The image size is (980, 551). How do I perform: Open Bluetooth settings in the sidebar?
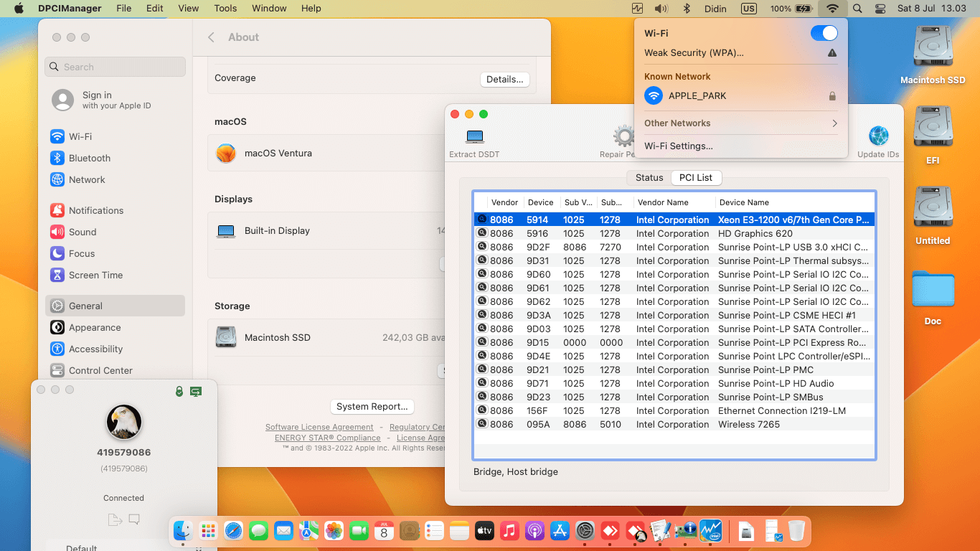(89, 158)
